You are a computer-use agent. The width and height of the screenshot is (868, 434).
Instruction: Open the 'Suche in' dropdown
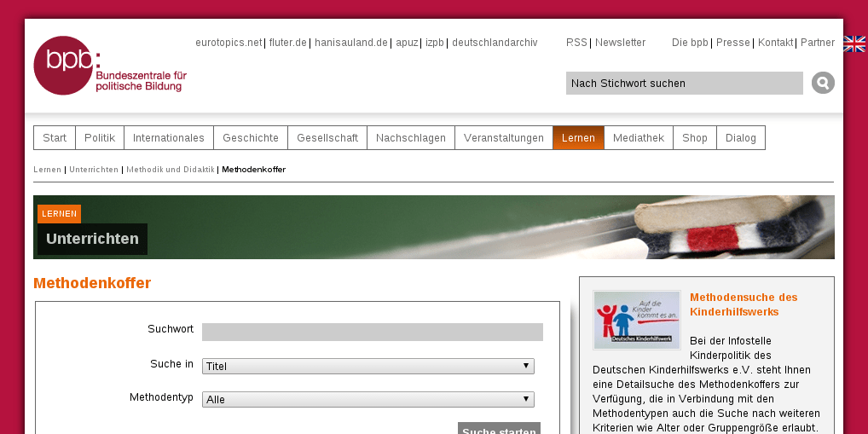click(368, 366)
